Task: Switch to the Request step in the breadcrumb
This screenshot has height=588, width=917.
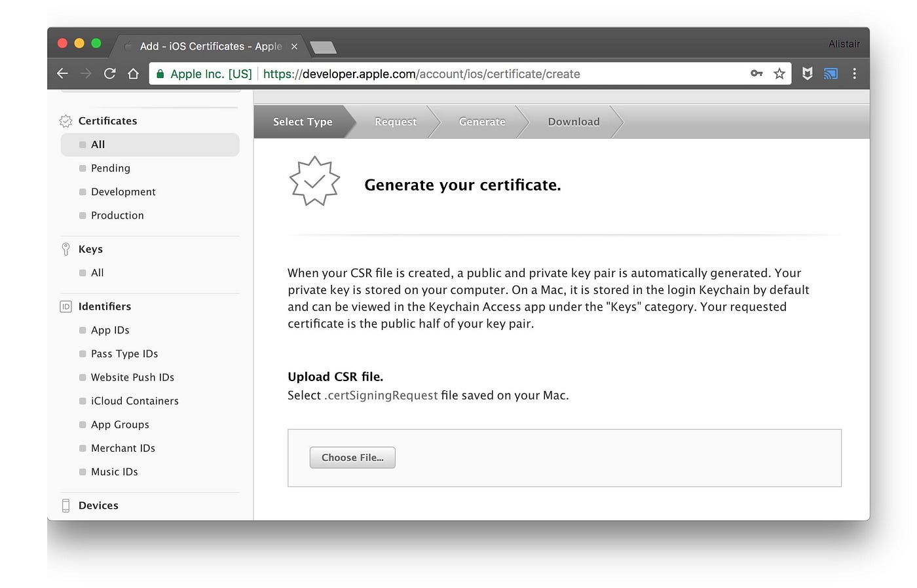Action: (395, 122)
